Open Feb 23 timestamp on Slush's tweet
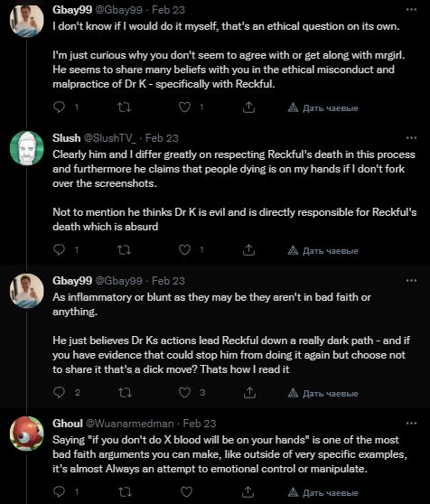Viewport: 430px width, 504px height. click(162, 138)
